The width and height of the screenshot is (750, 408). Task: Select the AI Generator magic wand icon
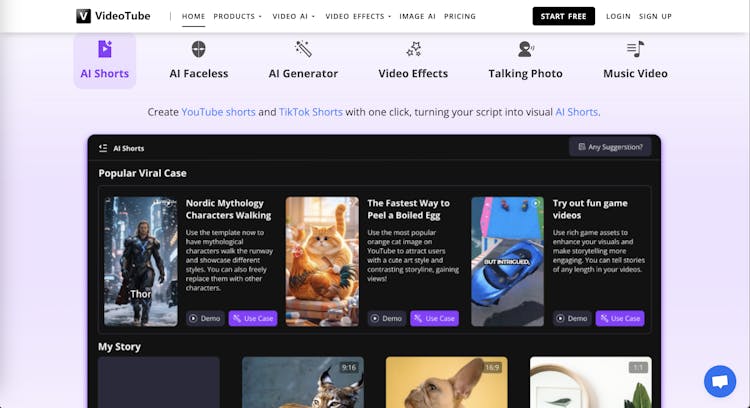click(303, 49)
